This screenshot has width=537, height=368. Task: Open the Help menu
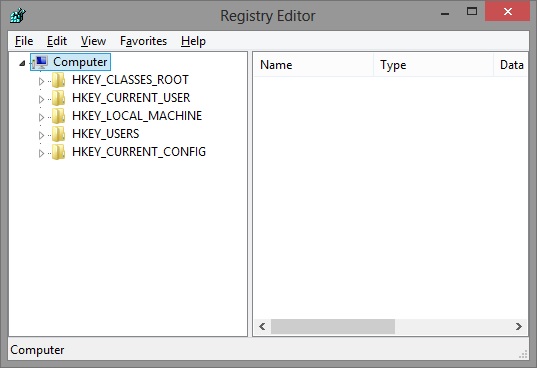(193, 41)
